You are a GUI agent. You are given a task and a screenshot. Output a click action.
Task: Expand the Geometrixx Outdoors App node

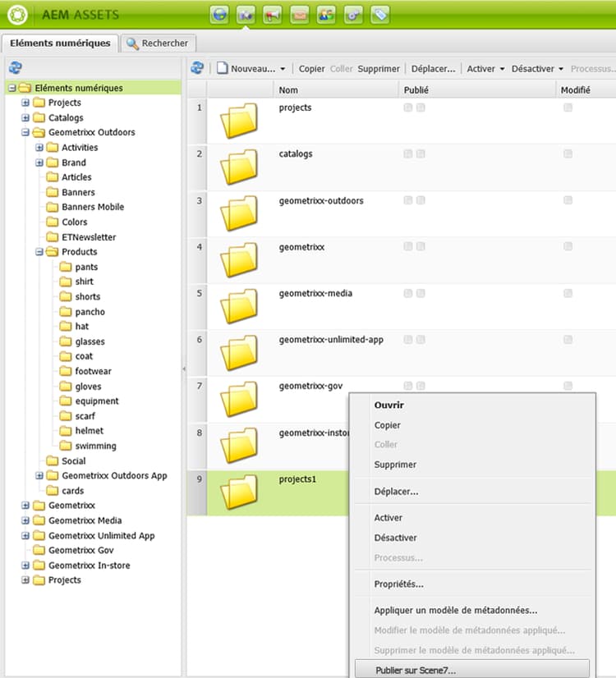coord(39,475)
